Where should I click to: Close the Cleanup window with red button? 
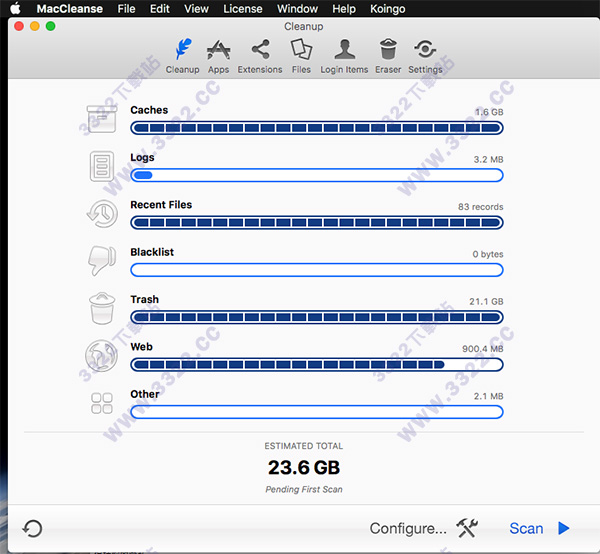pyautogui.click(x=19, y=26)
